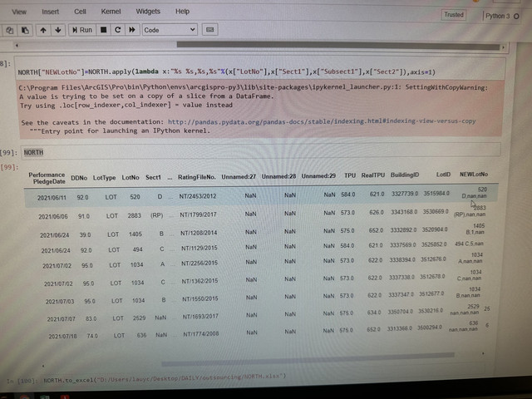The image size is (532, 399).
Task: Interrupt the kernel with stop icon
Action: click(103, 30)
